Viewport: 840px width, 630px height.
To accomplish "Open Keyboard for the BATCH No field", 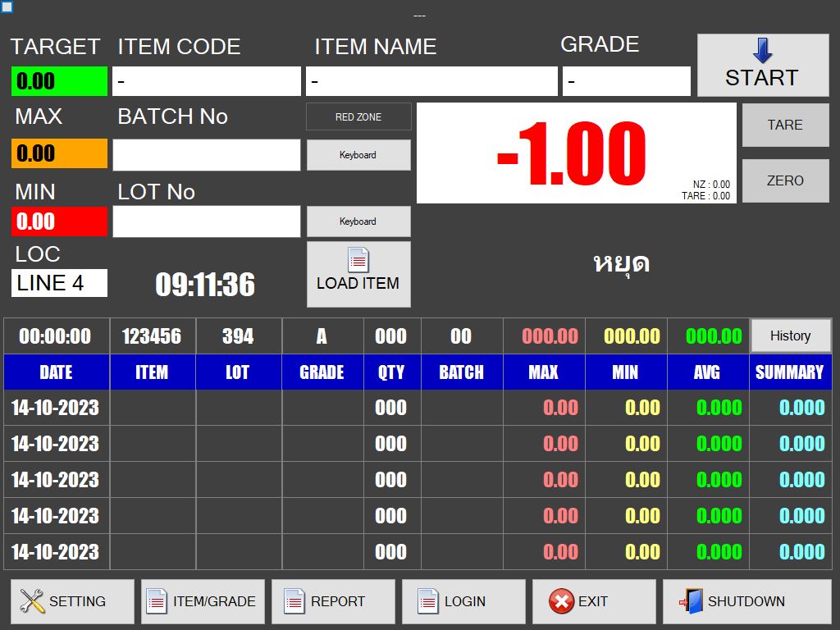I will pos(358,155).
